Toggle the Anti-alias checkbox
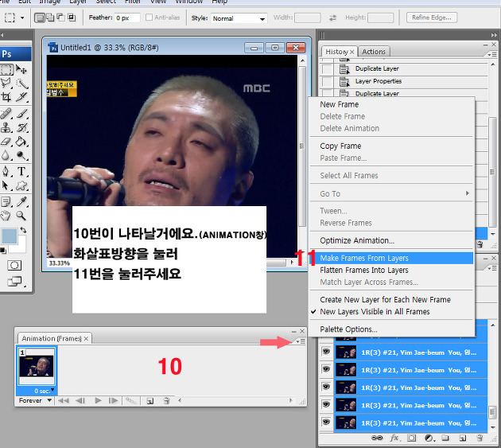 [x=149, y=18]
